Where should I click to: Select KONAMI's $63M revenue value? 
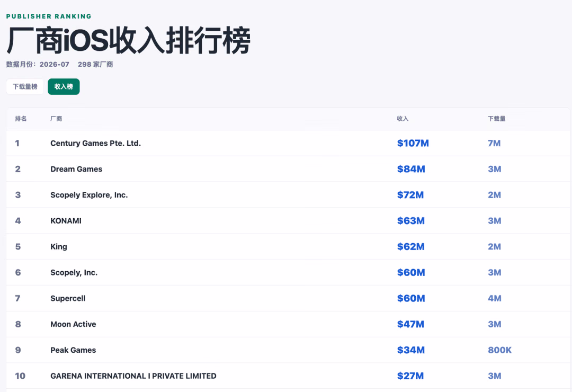point(411,221)
